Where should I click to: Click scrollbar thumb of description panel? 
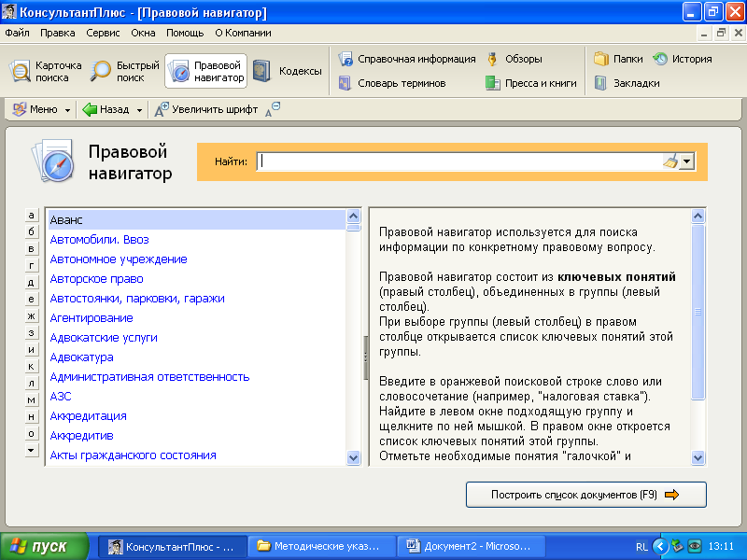(x=698, y=313)
